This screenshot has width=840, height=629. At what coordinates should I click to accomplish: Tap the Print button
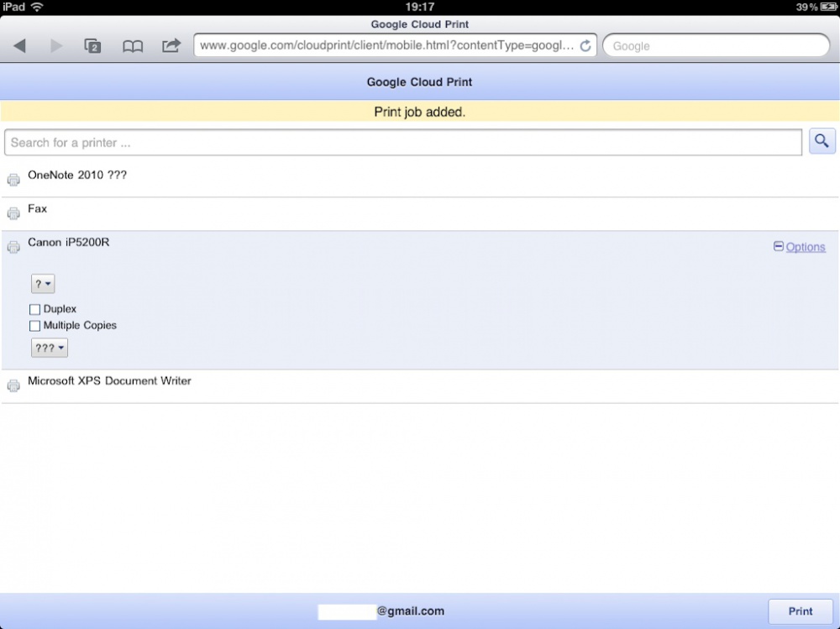pyautogui.click(x=801, y=611)
